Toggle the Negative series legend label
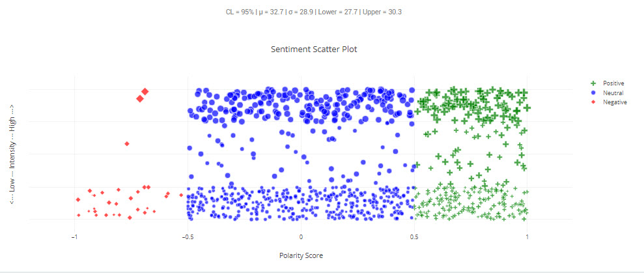Viewport: 644px width, 273px height. pos(615,103)
